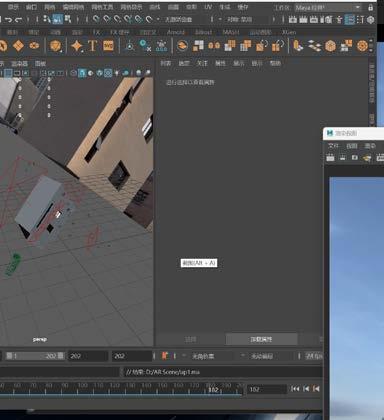Click the polygon soccer ball shelf icon

point(330,46)
